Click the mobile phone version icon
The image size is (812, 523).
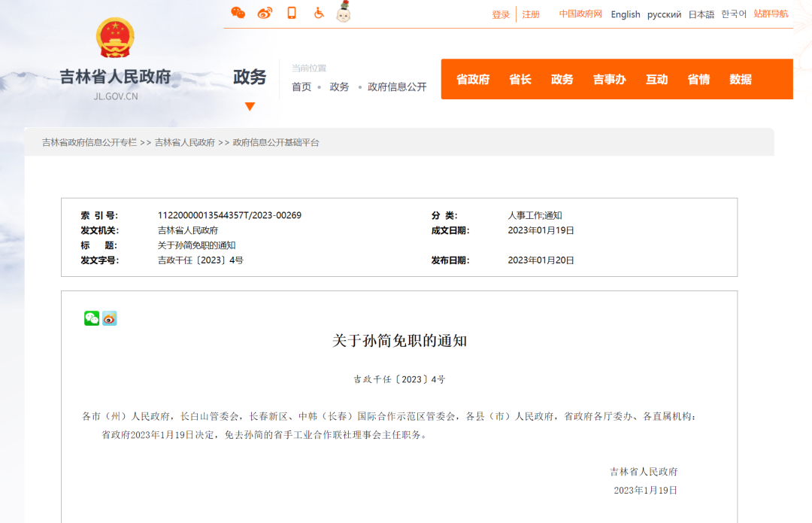[x=292, y=13]
